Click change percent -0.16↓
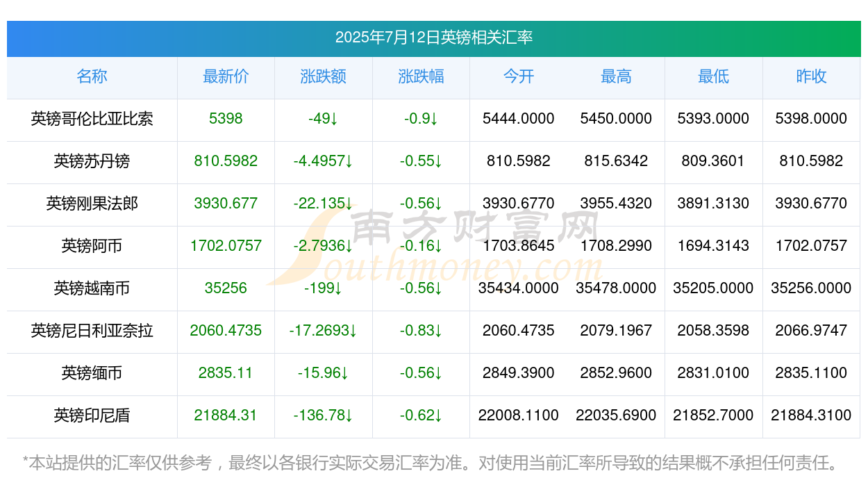The height and width of the screenshot is (485, 868). [x=421, y=246]
